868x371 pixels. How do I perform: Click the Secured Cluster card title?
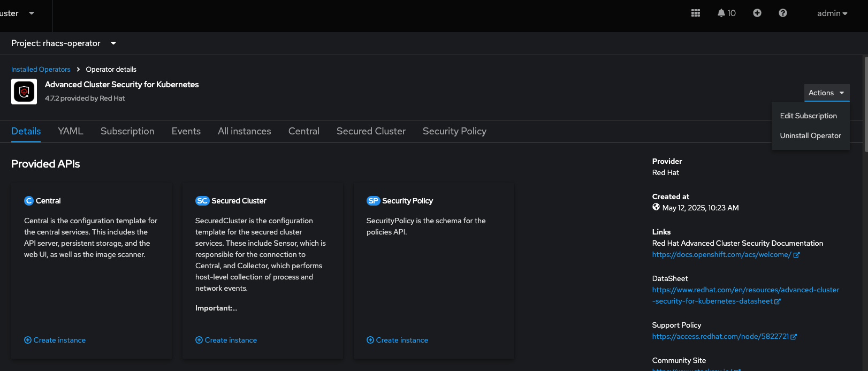(239, 201)
